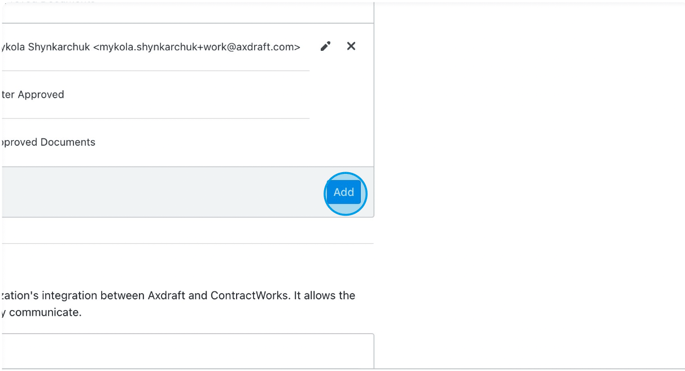Image resolution: width=685 pixels, height=371 pixels.
Task: Click the 'pproved Documents' row
Action: (155, 142)
